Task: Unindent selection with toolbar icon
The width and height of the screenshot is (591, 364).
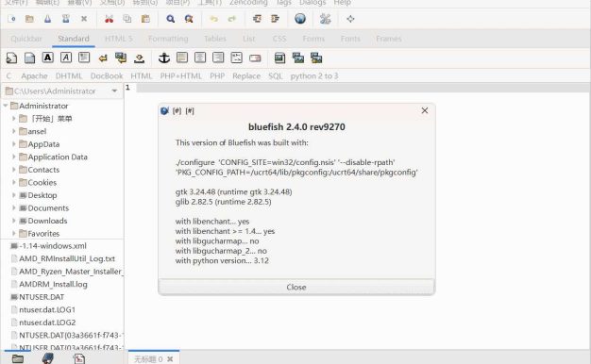Action: pos(257,19)
